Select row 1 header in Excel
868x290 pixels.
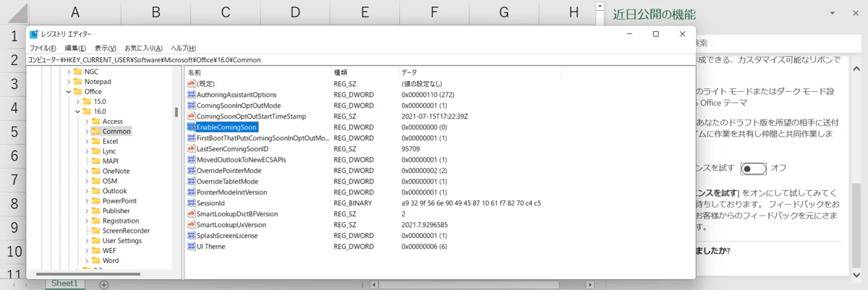[x=13, y=36]
